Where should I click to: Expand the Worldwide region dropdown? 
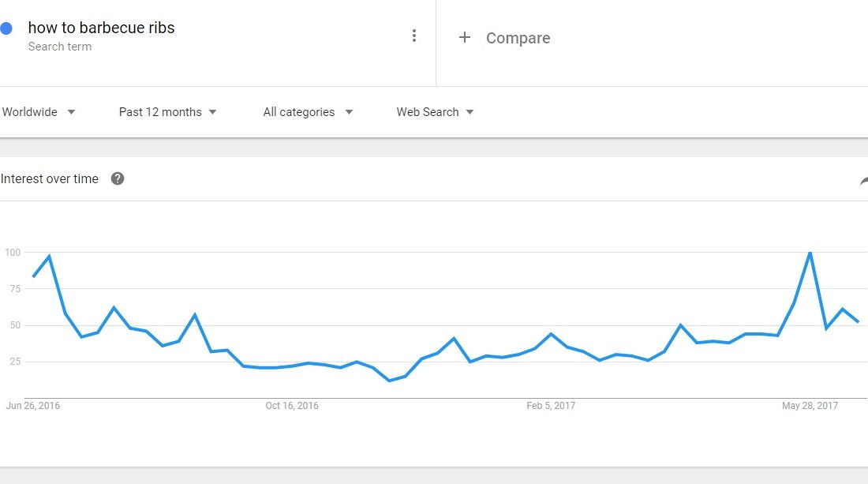click(x=38, y=112)
